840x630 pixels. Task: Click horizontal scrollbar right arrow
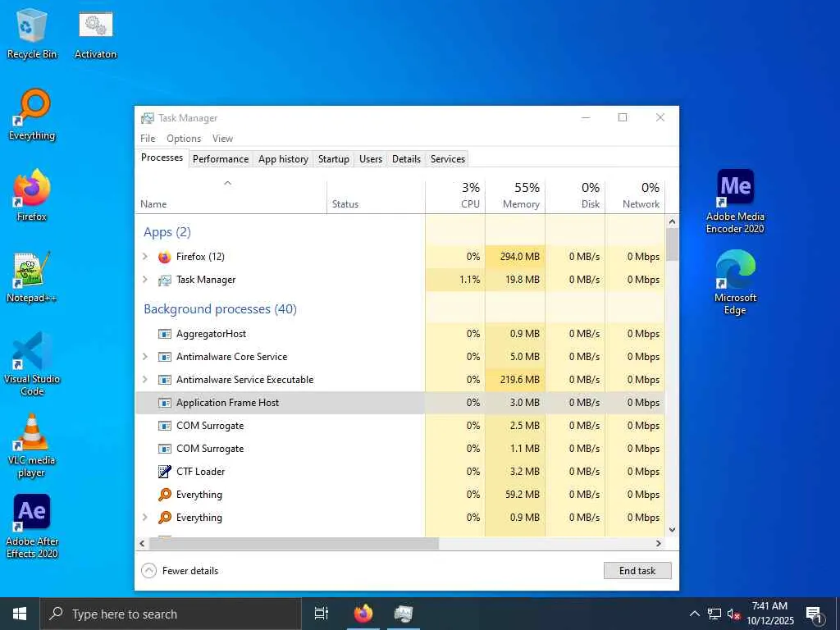click(659, 543)
